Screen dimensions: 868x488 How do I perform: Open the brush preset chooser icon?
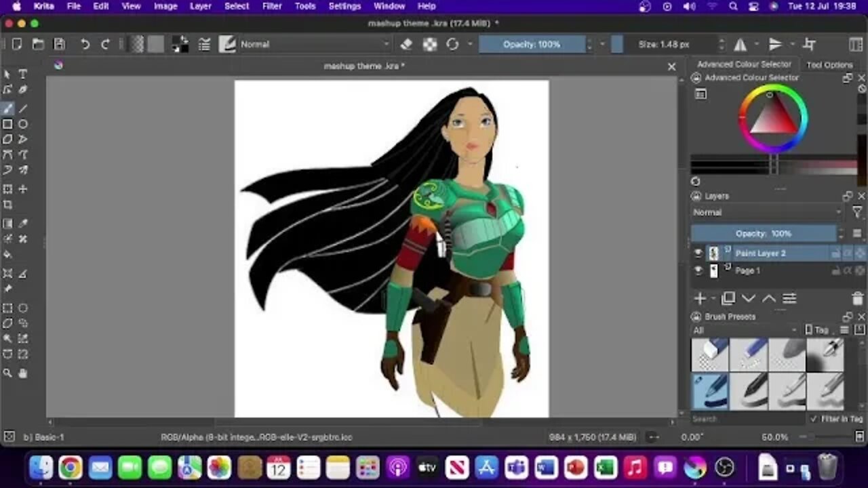[x=227, y=44]
